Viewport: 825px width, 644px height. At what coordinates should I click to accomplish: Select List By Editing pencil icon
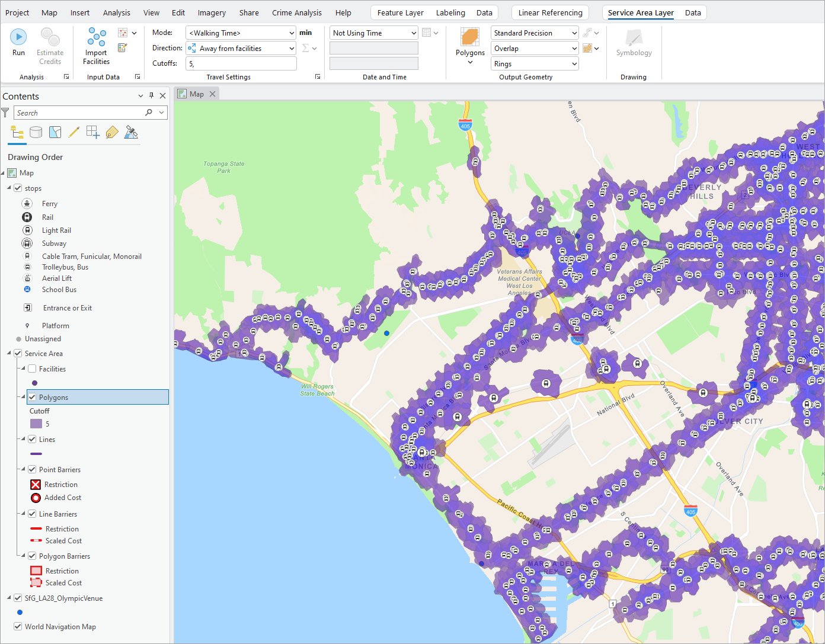pyautogui.click(x=74, y=132)
